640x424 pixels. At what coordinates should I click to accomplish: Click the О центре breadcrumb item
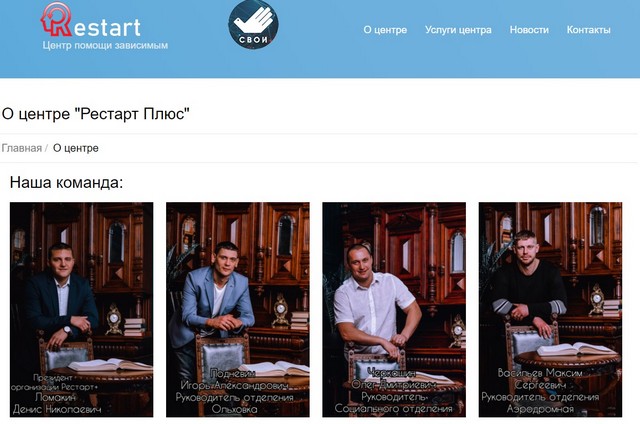coord(76,148)
